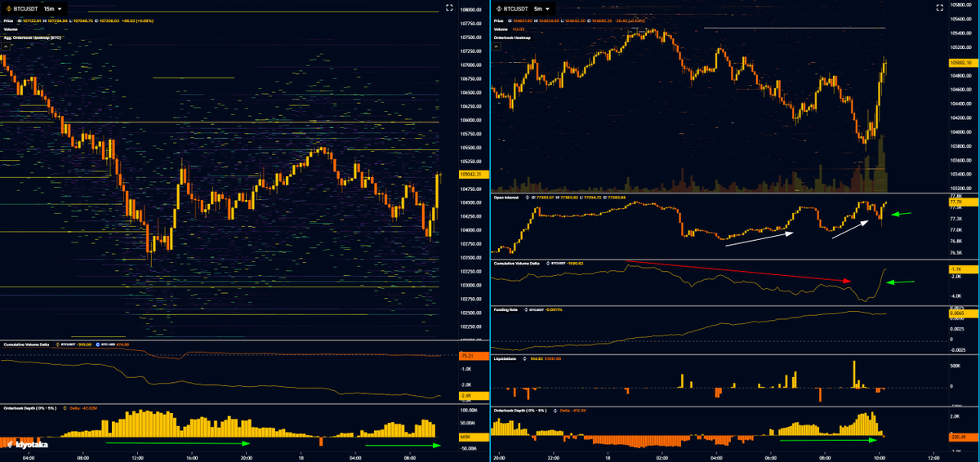Screen dimensions: 980x462
Task: Maximize the 15m chart with fullscreen icon
Action: [x=448, y=8]
